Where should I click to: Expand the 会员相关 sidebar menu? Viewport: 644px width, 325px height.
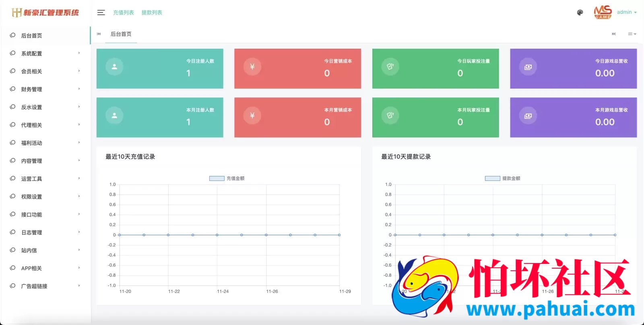point(45,71)
